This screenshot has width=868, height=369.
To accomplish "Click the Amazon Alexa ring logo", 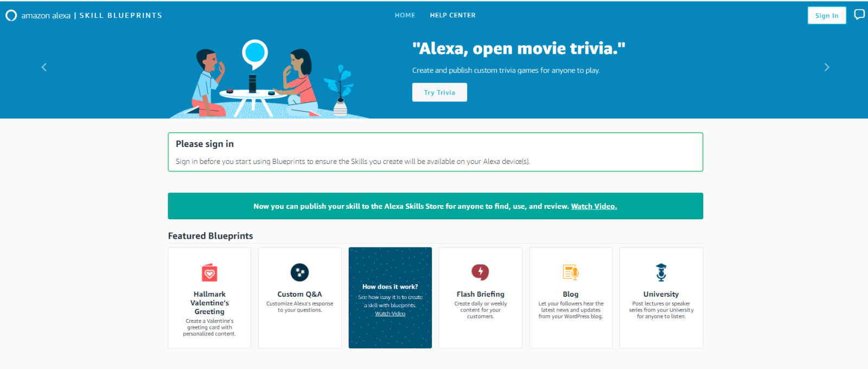I will (x=11, y=16).
